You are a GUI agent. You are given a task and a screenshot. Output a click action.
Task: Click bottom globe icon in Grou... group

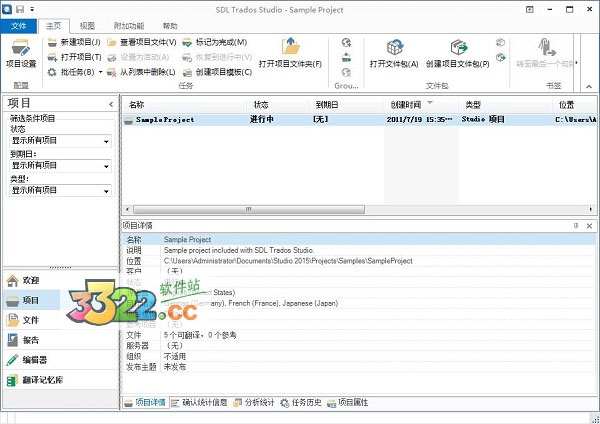click(346, 72)
